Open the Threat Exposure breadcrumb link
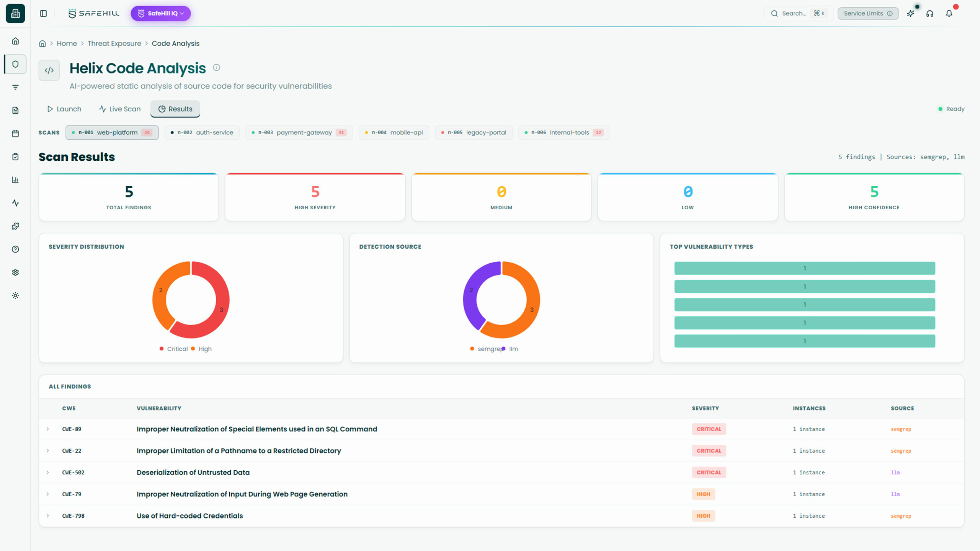Image resolution: width=980 pixels, height=551 pixels. 114,43
